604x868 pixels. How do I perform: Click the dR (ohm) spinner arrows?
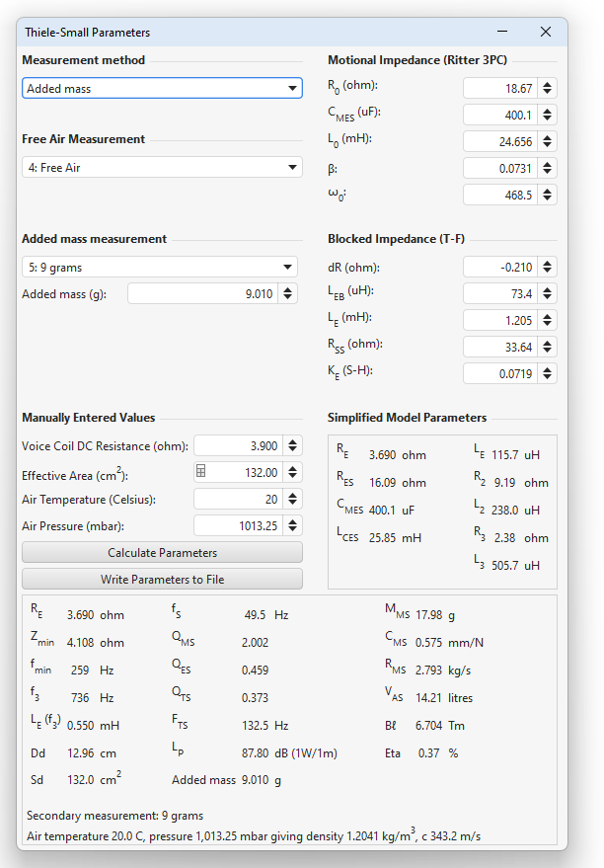tap(547, 268)
